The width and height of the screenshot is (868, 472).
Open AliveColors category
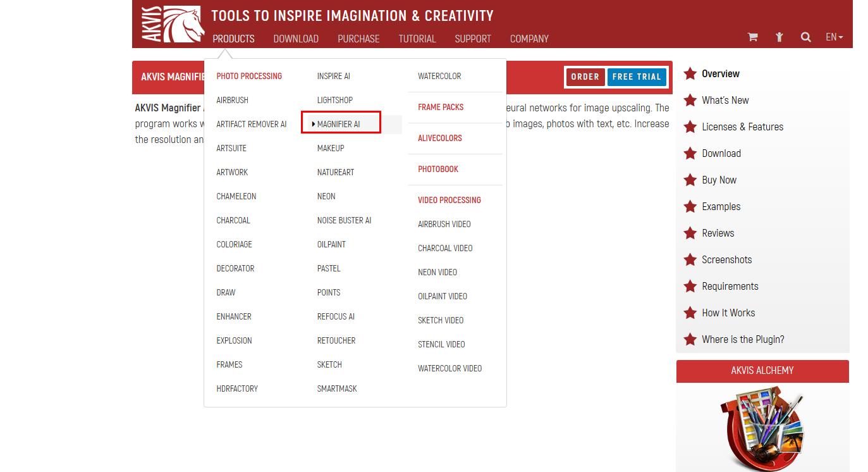click(440, 138)
